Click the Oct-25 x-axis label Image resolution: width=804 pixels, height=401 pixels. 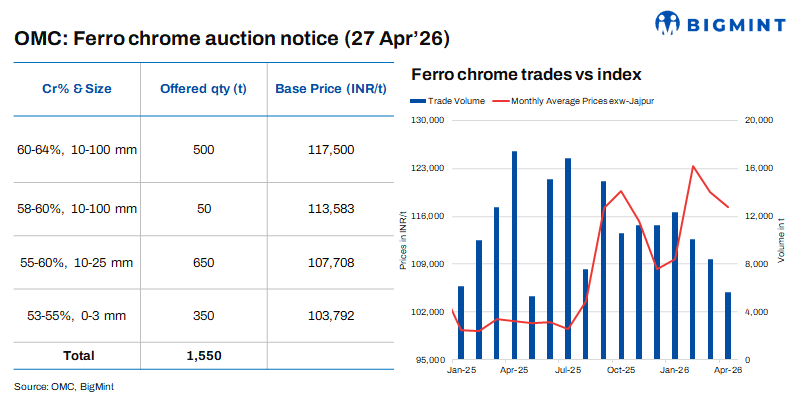pyautogui.click(x=621, y=370)
